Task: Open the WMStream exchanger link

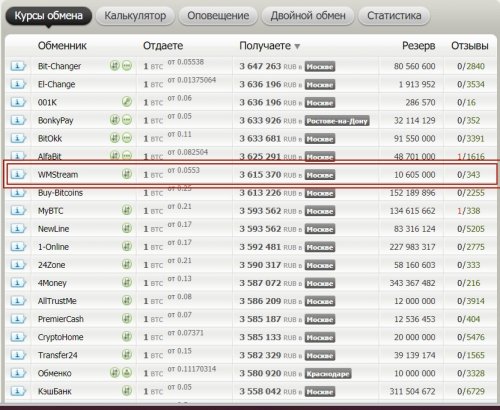Action: tap(58, 174)
